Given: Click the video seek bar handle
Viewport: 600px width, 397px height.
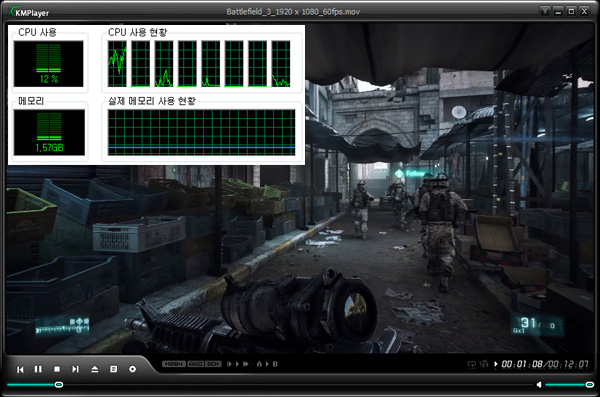Looking at the screenshot, I should (x=59, y=384).
